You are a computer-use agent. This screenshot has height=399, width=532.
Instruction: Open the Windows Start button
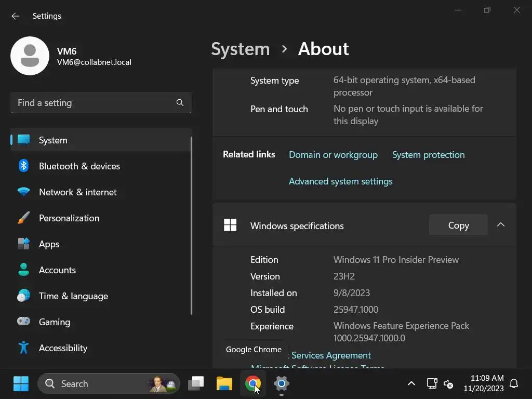coord(21,383)
